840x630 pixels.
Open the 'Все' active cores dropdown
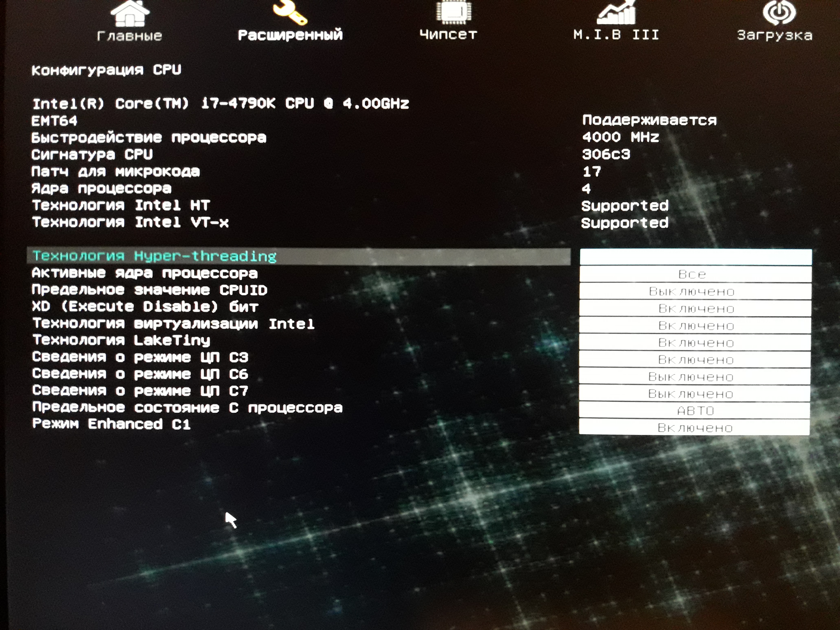[696, 274]
